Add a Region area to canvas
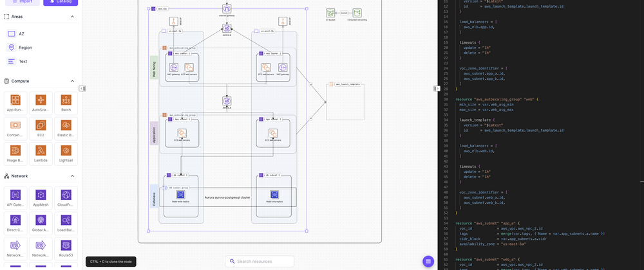Screen dimensions: 644x270 [x=25, y=48]
